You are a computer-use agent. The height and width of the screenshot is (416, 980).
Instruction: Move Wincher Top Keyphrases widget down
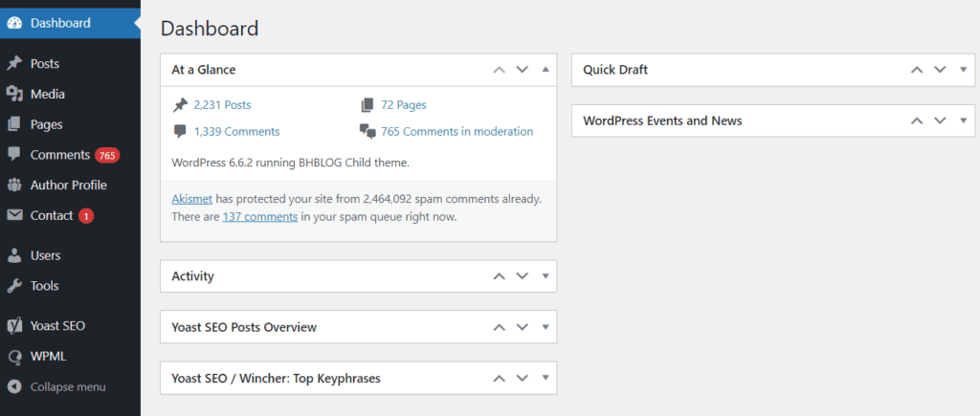522,379
